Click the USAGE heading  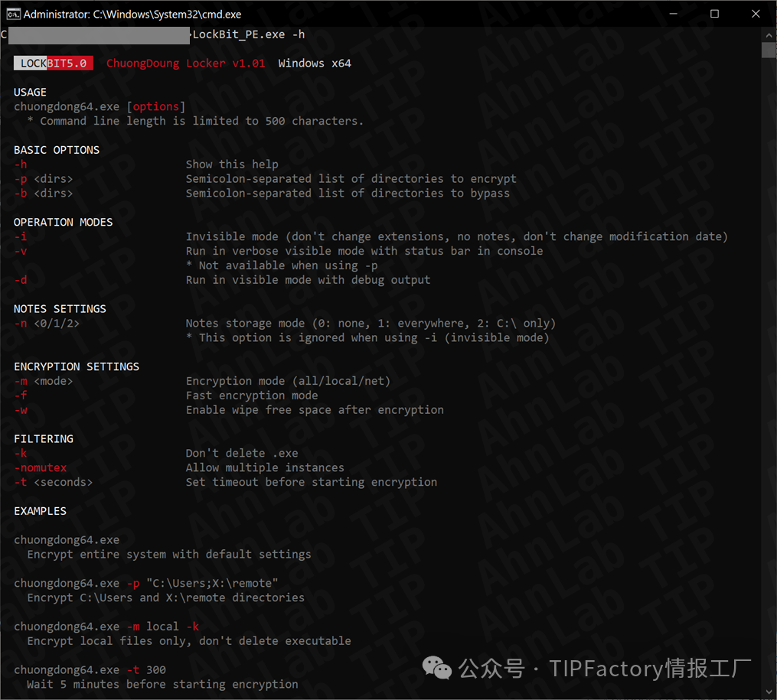pyautogui.click(x=30, y=93)
